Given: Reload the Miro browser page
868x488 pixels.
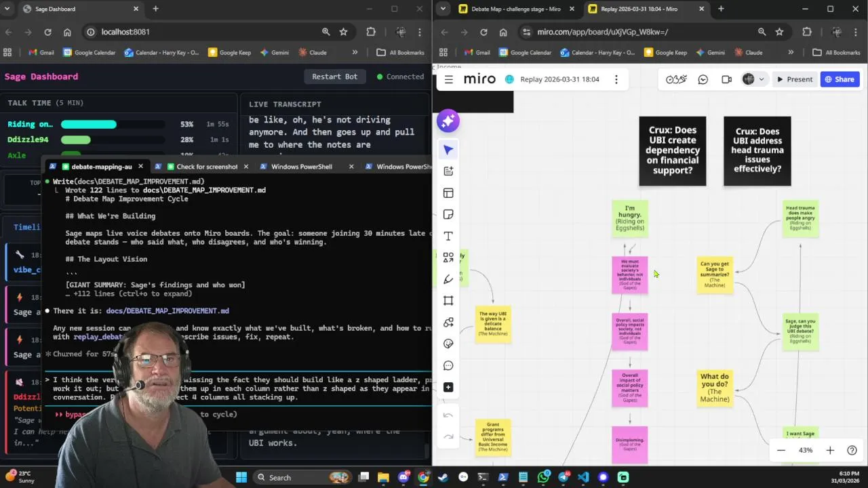Looking at the screenshot, I should pos(484,32).
